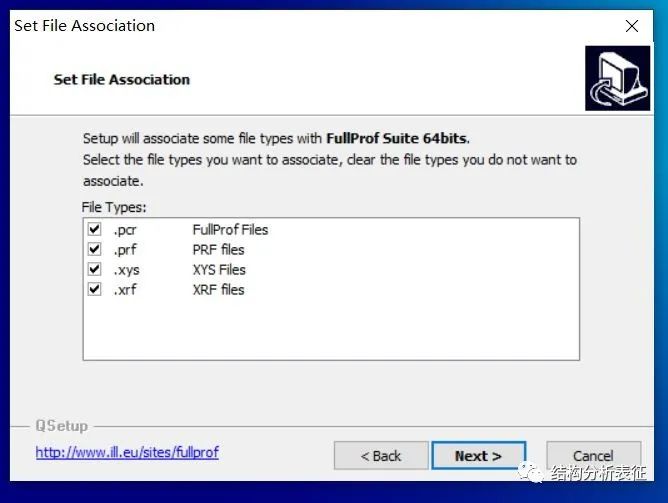
Task: Select the XRF files description text
Action: click(x=218, y=290)
